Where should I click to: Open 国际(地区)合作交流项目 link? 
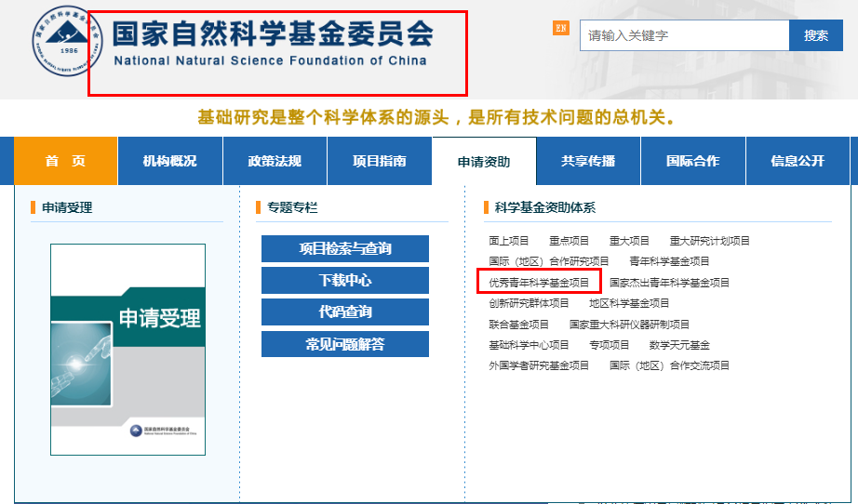[669, 365]
